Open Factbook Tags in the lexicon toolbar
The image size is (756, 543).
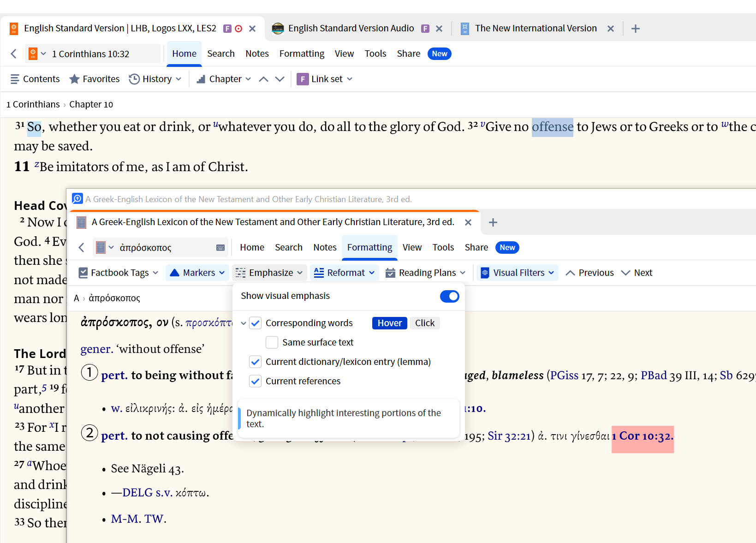(118, 272)
